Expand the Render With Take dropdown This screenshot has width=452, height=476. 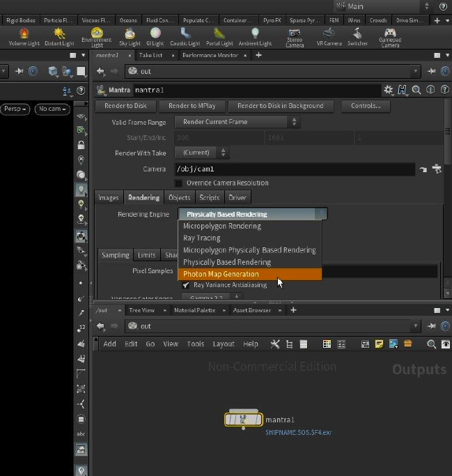click(203, 153)
